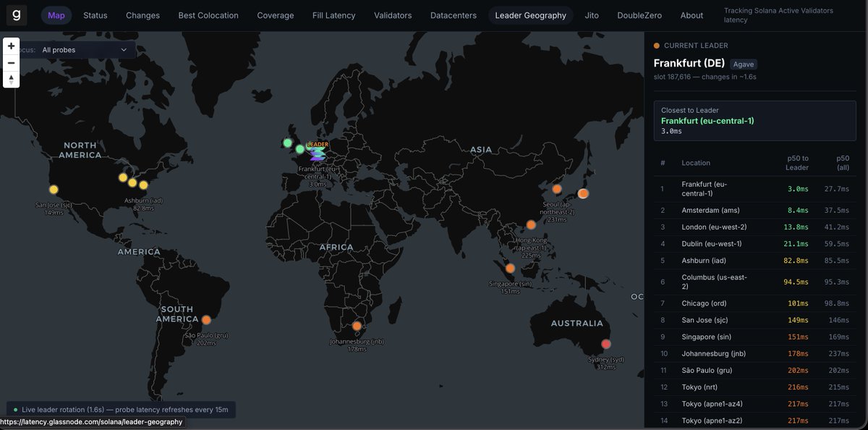The width and height of the screenshot is (868, 430).
Task: Click Tracking Solana Active Validators text
Action: coord(778,15)
